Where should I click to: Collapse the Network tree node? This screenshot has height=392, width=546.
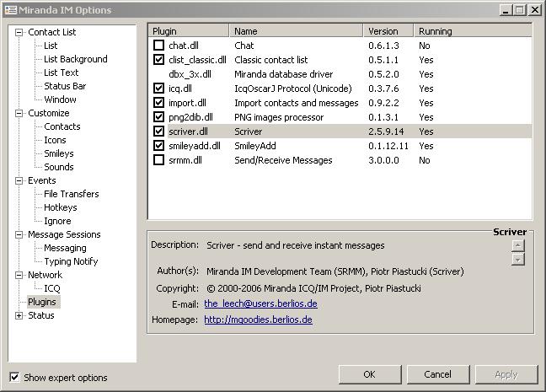[19, 275]
